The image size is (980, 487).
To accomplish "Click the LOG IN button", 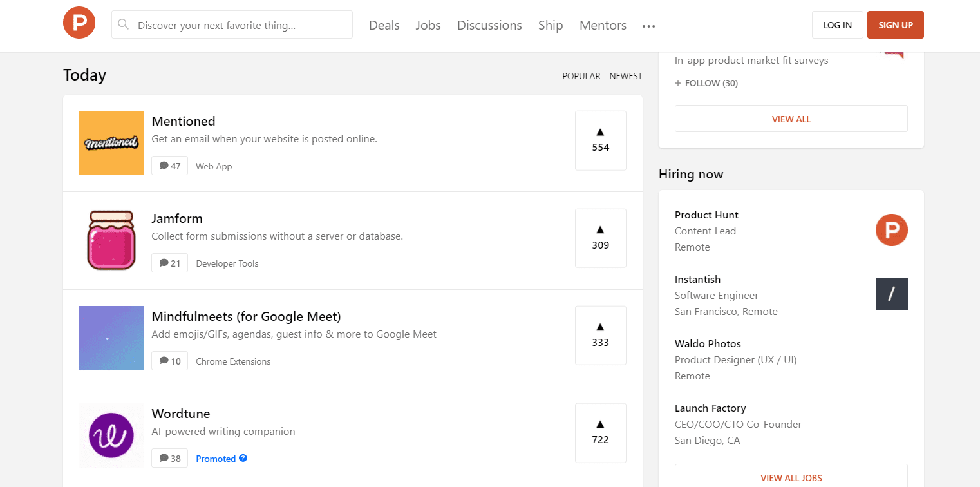I will (838, 25).
